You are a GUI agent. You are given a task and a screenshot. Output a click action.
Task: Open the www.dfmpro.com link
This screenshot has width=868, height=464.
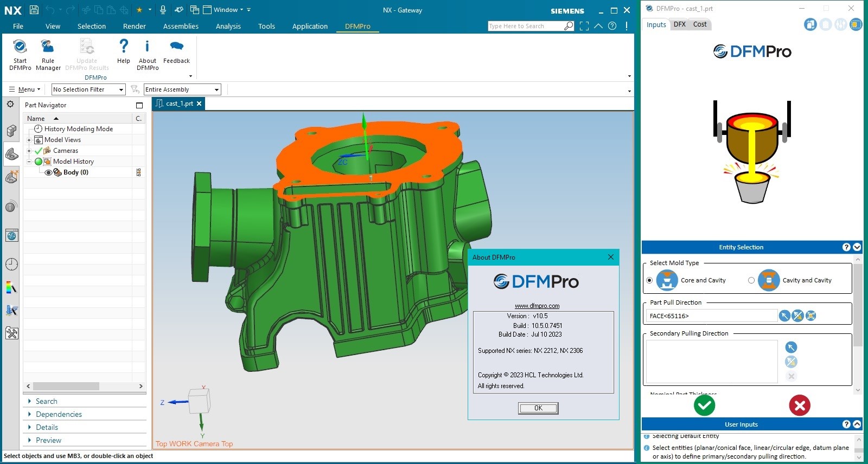click(537, 306)
